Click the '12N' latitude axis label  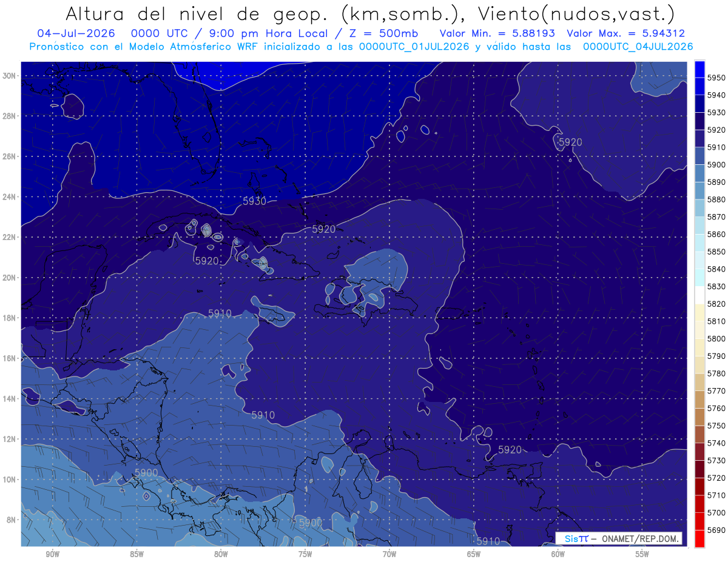coord(10,439)
